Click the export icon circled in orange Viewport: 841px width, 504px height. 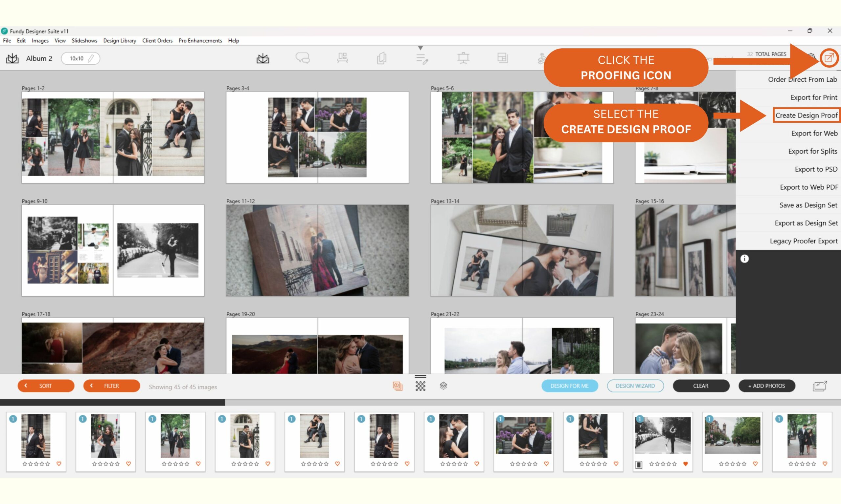[829, 58]
